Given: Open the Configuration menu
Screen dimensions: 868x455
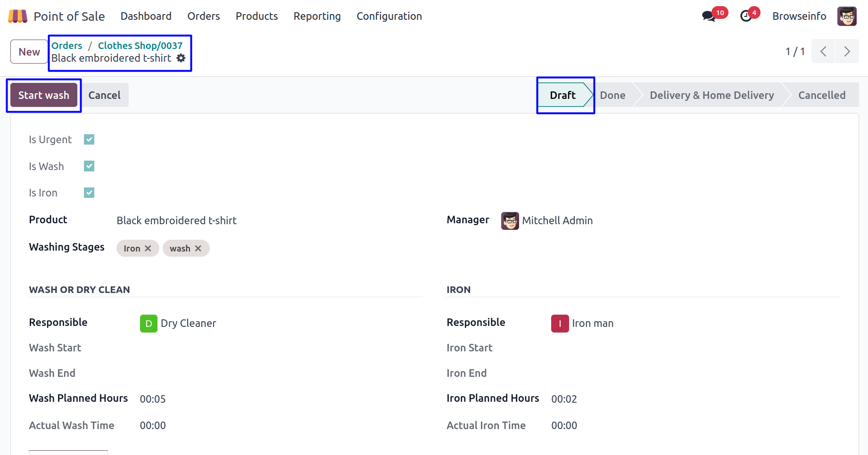Looking at the screenshot, I should click(389, 16).
